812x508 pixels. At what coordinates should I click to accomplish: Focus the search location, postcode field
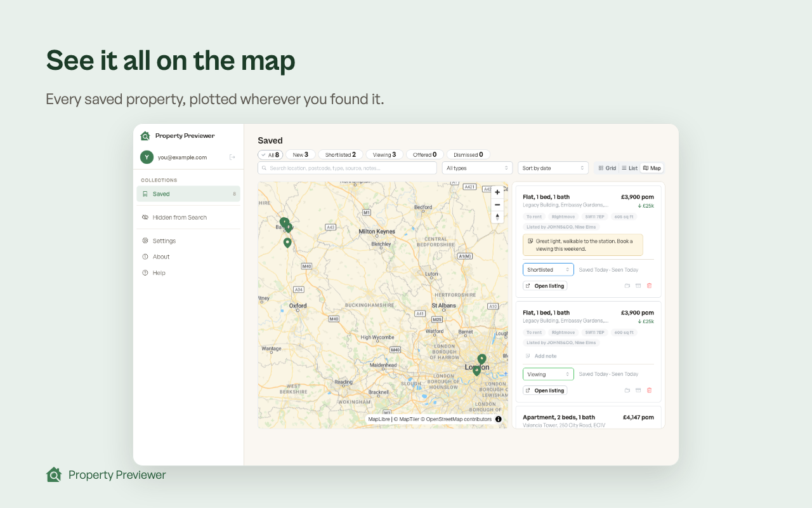pyautogui.click(x=347, y=168)
